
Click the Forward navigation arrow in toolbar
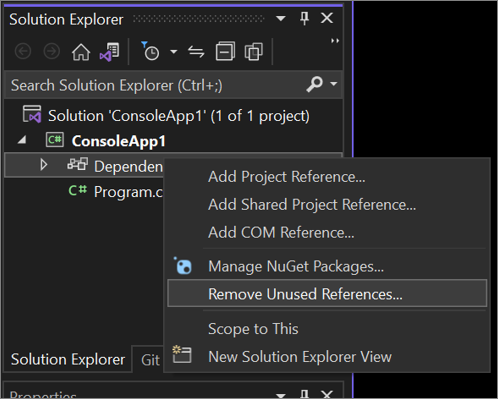52,52
